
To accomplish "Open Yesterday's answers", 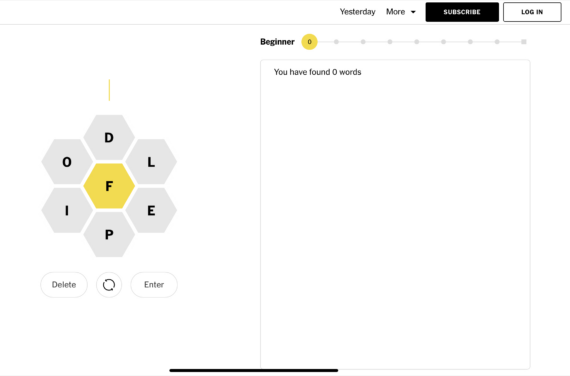I will (357, 12).
